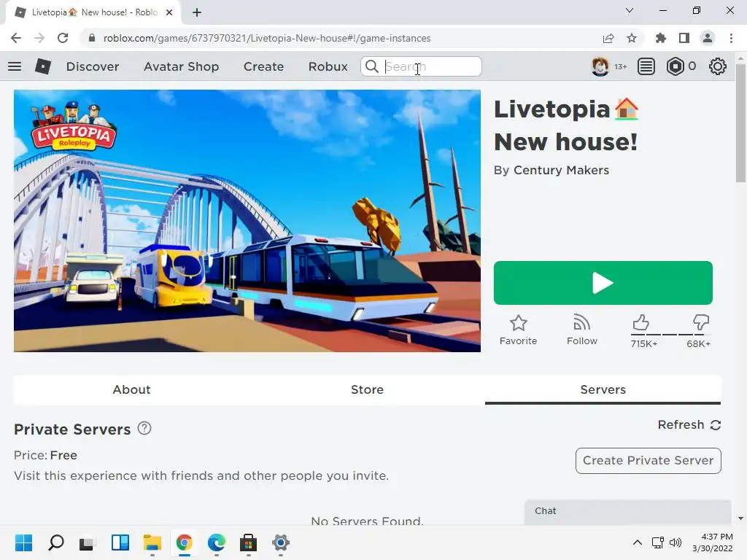
Task: Give the game a thumbs up
Action: coord(641,323)
